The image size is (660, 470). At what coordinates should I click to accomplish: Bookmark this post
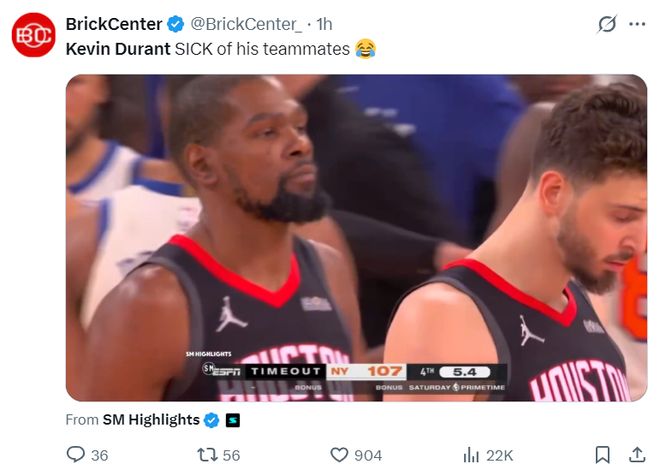(602, 454)
